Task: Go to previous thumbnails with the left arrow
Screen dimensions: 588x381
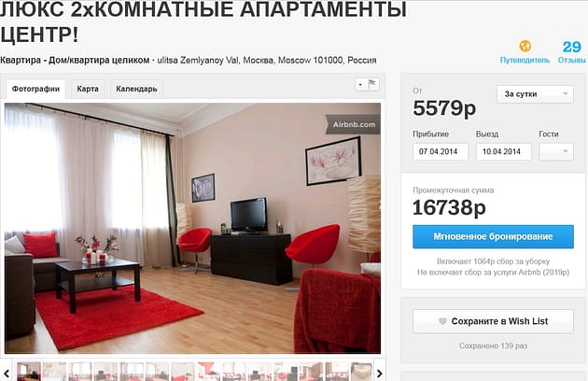Action: click(7, 374)
